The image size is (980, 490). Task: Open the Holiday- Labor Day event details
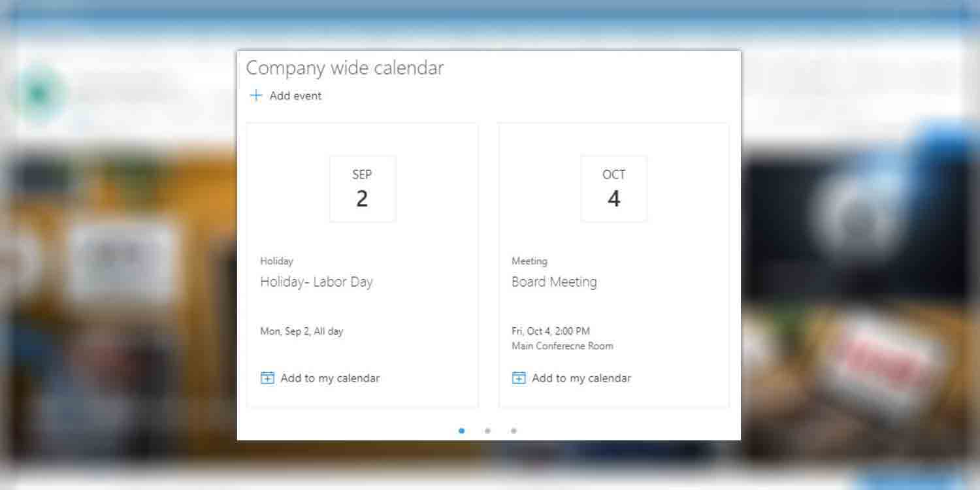pos(317,282)
